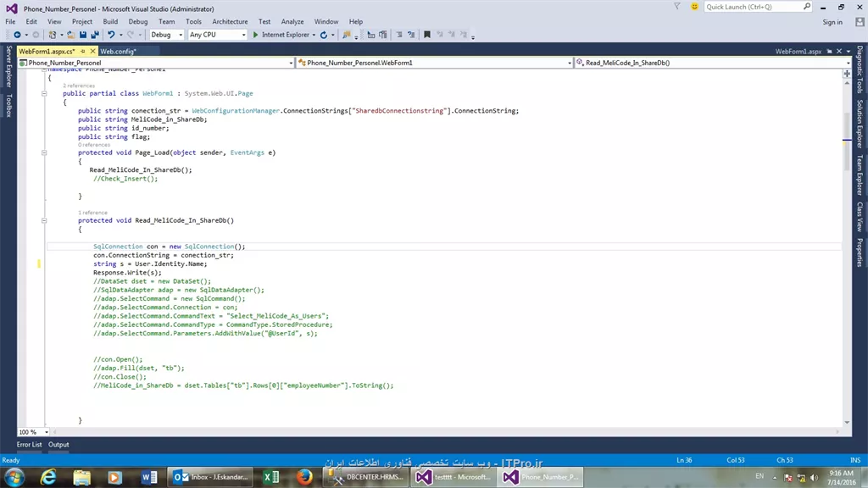The height and width of the screenshot is (488, 868).
Task: Open the Properties side tab
Action: click(x=860, y=252)
